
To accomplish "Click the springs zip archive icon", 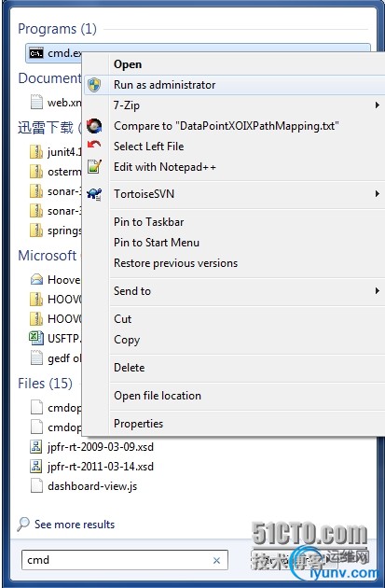I will tap(36, 230).
